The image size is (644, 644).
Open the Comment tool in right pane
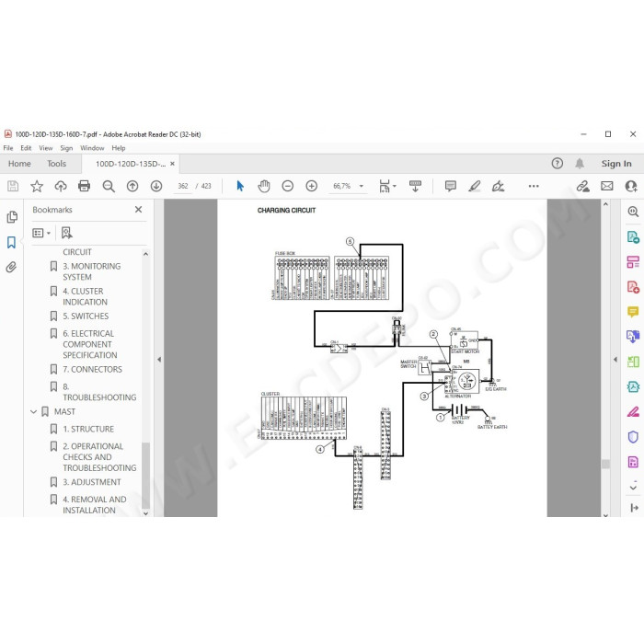click(x=633, y=312)
